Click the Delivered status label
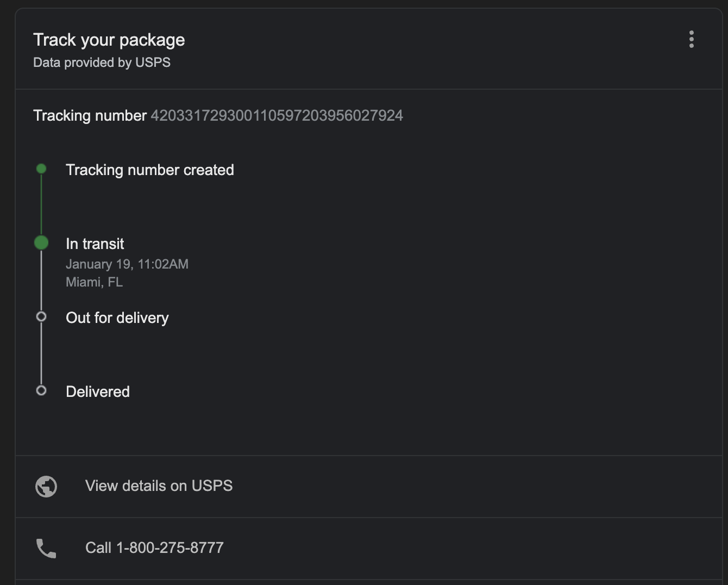728x585 pixels. [98, 392]
